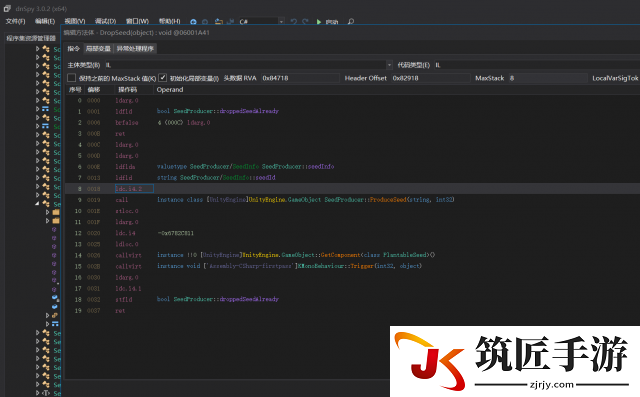Switch to the 局部变量 tab

click(x=98, y=49)
